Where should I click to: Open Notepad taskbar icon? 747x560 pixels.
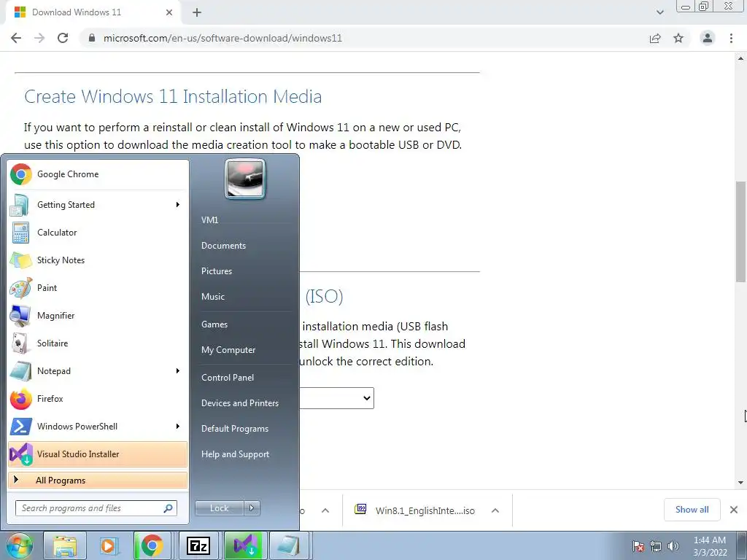[x=288, y=545]
